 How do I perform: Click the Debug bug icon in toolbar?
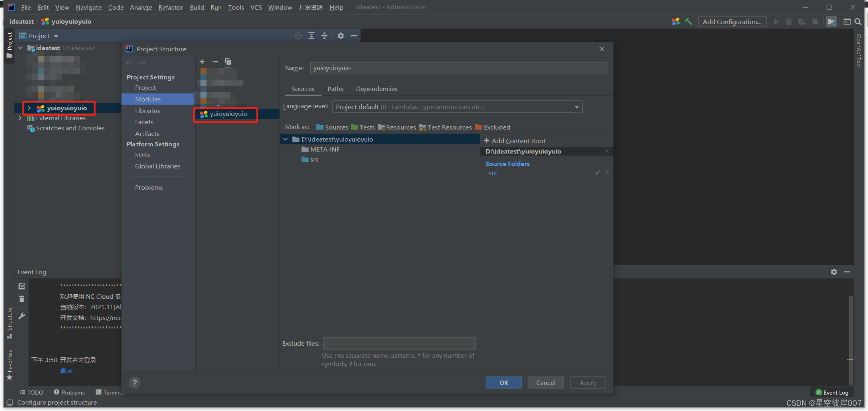pos(789,22)
